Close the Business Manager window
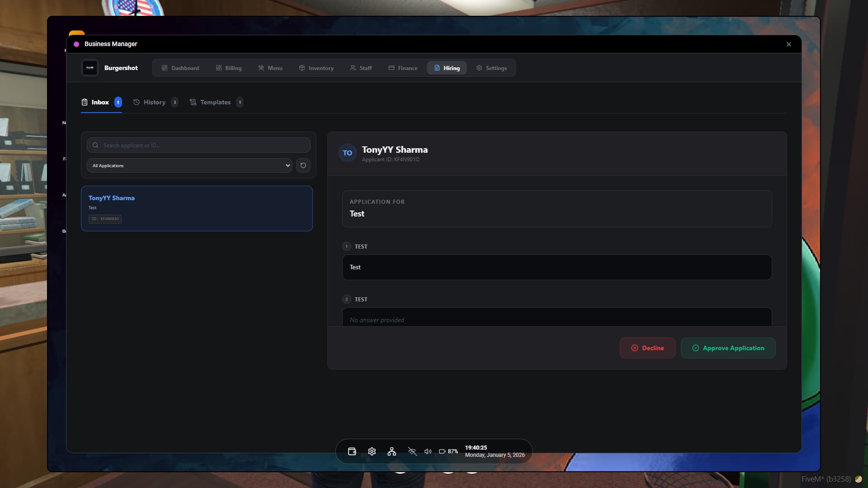The width and height of the screenshot is (868, 488). click(789, 44)
